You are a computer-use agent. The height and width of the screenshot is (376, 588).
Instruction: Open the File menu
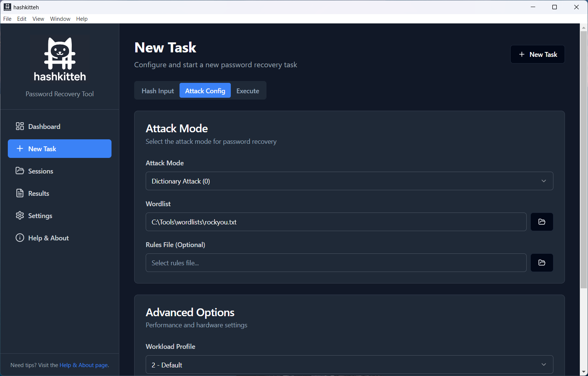[7, 19]
